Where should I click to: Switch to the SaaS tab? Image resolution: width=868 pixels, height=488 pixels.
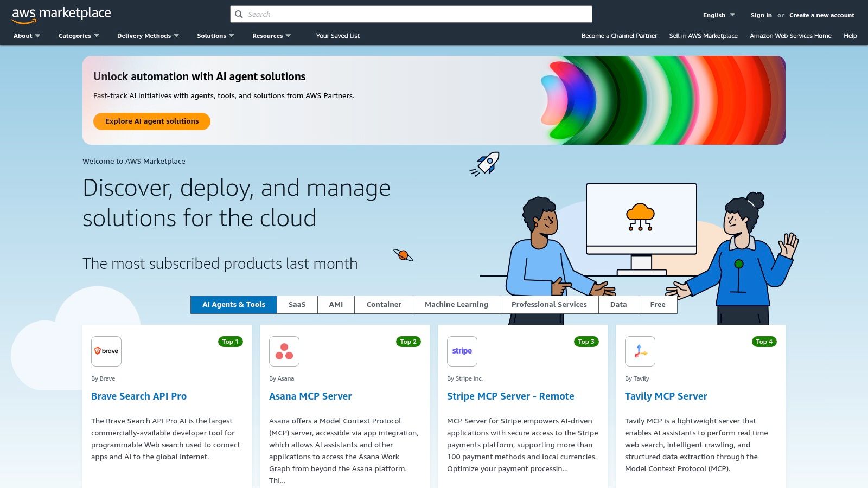297,304
